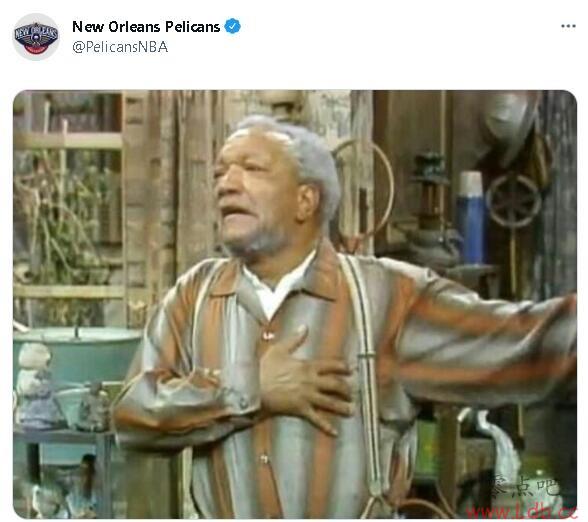This screenshot has height=522, width=588.
Task: Visit the @PelicansNBA handle link
Action: click(x=120, y=47)
